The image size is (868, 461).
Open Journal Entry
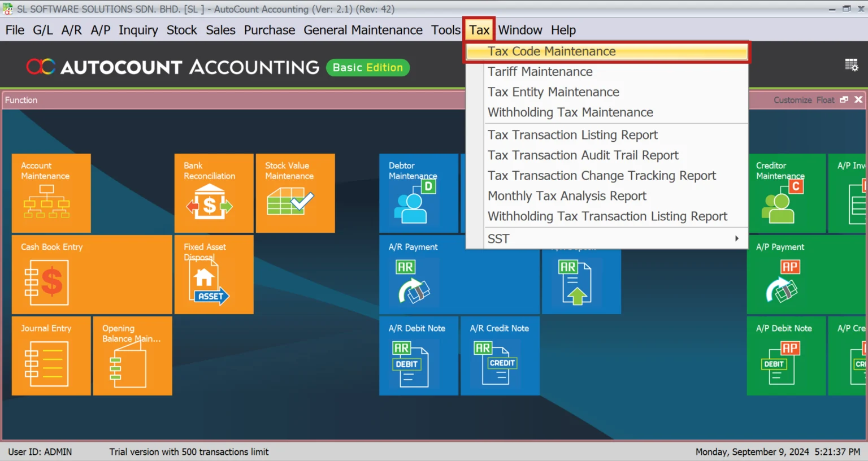[51, 356]
